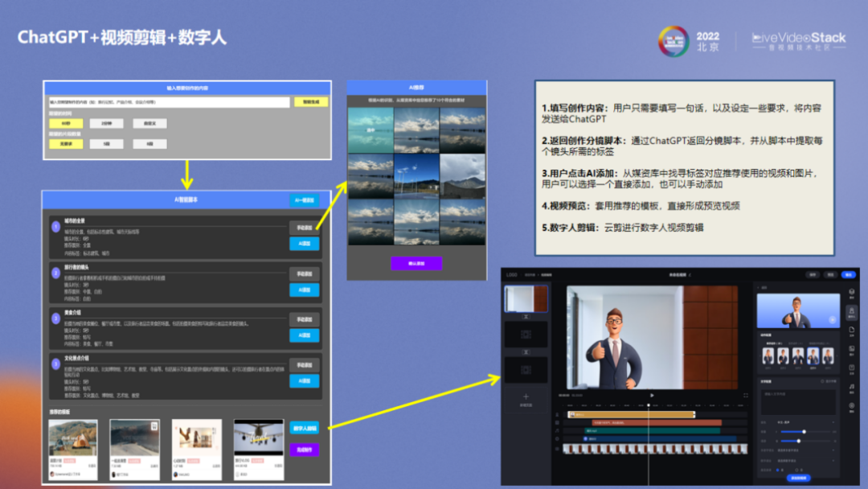The height and width of the screenshot is (489, 868).
Task: Select the beige interior template thumbnail
Action: point(197,438)
